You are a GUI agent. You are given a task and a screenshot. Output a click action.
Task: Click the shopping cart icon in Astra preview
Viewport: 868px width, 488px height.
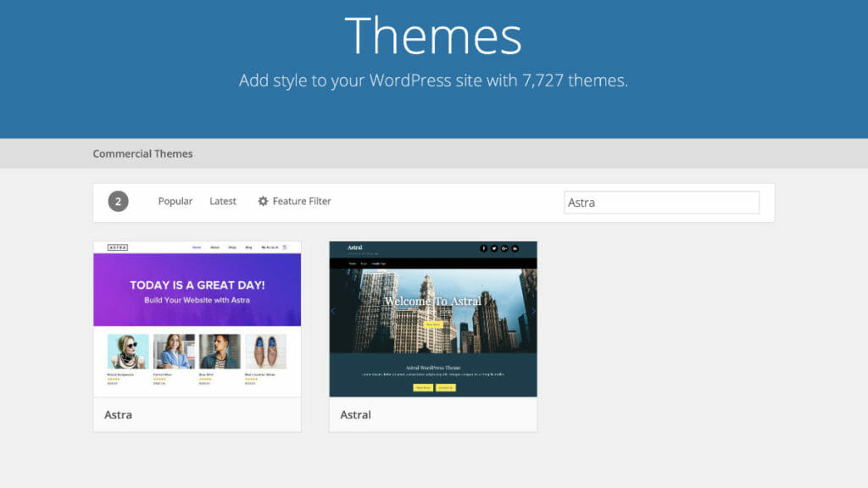[285, 247]
